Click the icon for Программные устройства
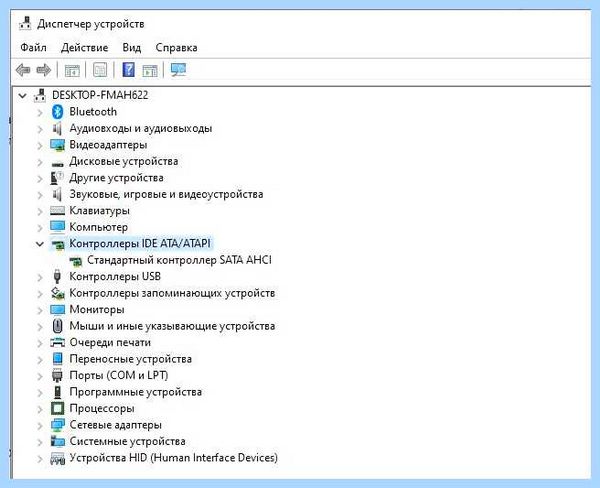Viewport: 600px width, 488px height. click(x=57, y=392)
